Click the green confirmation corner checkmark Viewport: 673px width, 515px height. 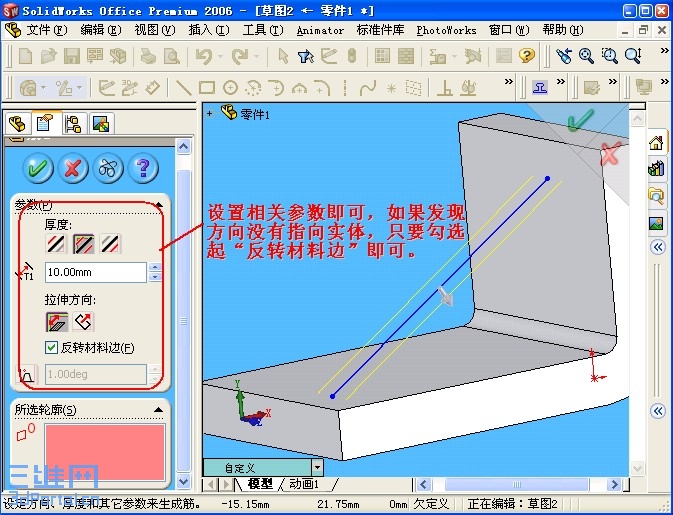click(x=581, y=120)
